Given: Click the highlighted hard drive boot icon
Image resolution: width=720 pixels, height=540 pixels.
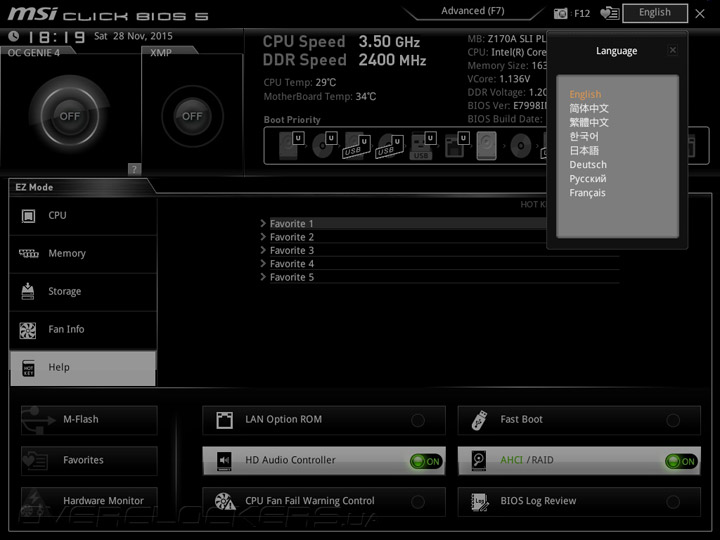Looking at the screenshot, I should tap(486, 146).
